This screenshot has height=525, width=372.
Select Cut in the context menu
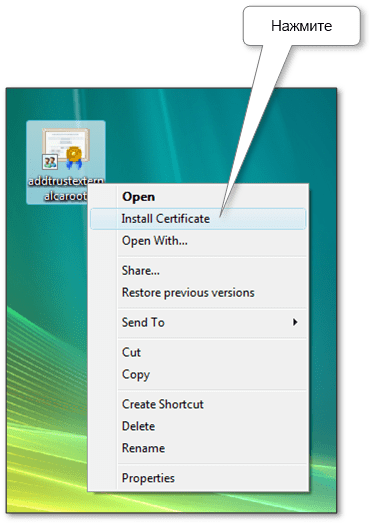[198, 352]
